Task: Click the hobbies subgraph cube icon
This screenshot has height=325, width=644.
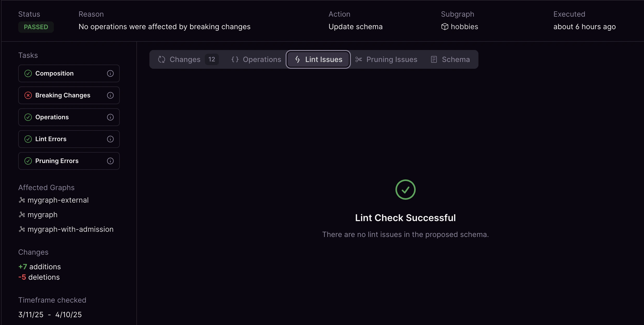Action: (x=444, y=27)
